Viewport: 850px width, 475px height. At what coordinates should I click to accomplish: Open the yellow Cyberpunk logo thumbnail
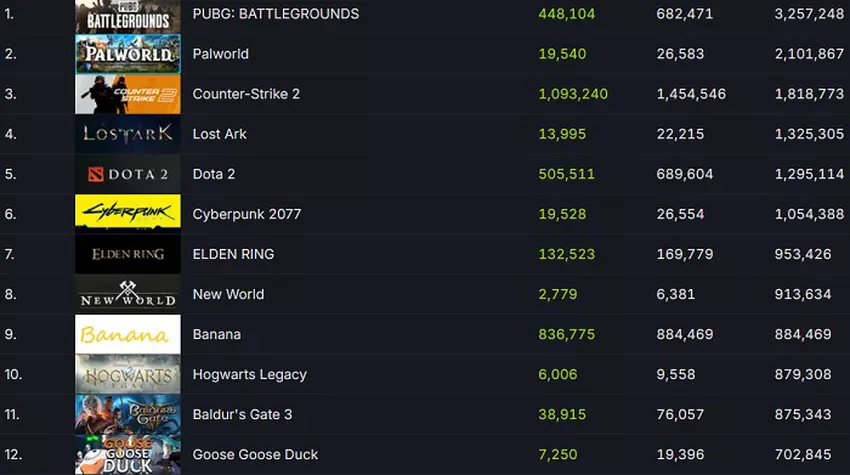pos(128,214)
